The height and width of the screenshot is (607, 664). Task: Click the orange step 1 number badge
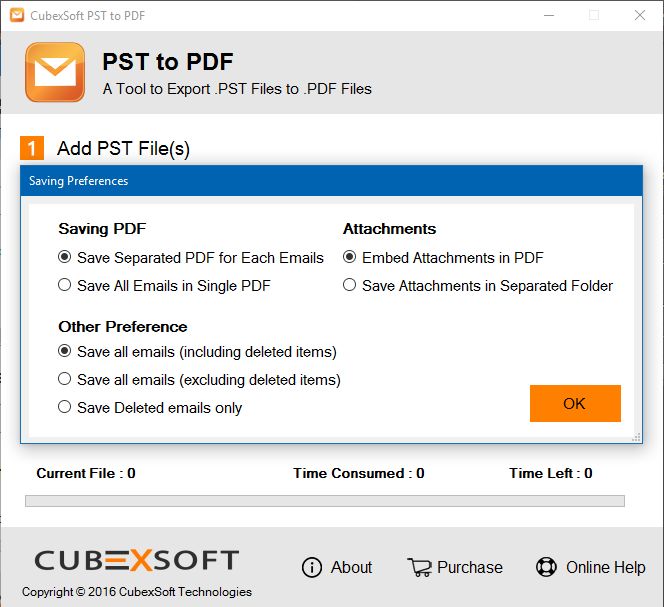32,148
